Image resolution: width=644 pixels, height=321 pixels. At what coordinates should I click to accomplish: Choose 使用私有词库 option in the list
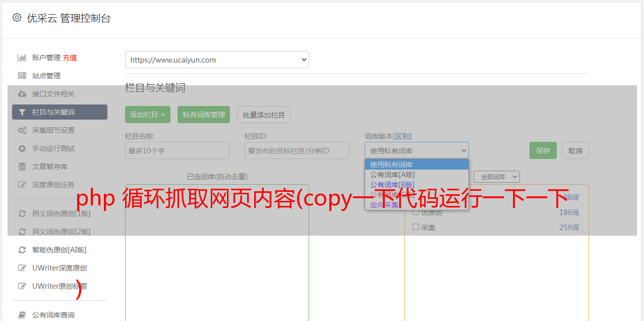coord(391,165)
